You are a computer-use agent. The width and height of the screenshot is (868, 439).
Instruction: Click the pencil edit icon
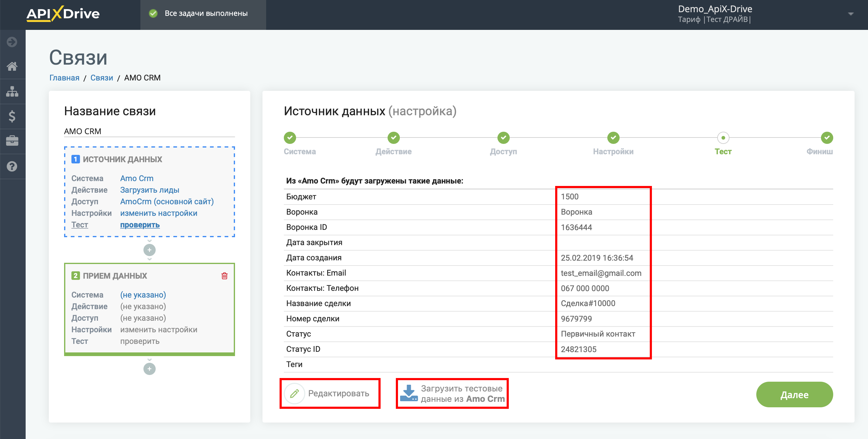tap(295, 393)
